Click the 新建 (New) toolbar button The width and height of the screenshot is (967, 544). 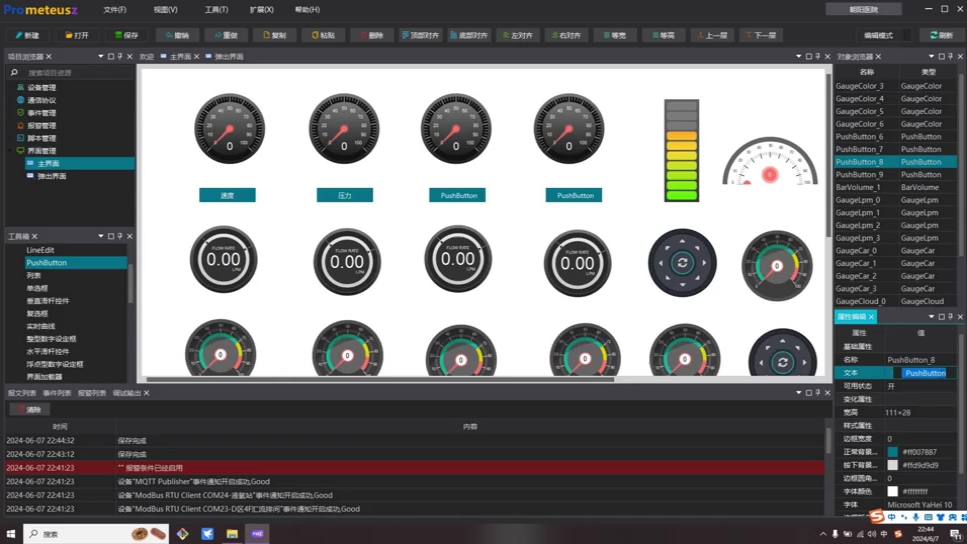click(x=27, y=35)
